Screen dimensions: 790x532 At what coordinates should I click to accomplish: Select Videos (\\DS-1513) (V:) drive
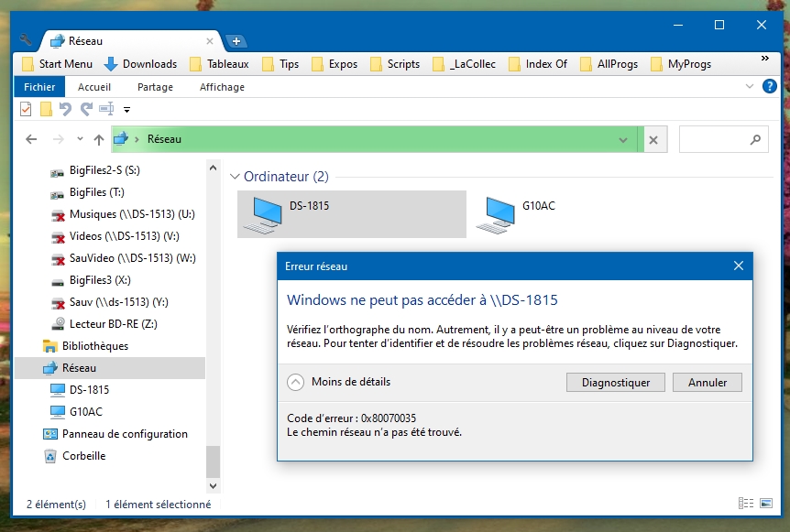(x=124, y=236)
